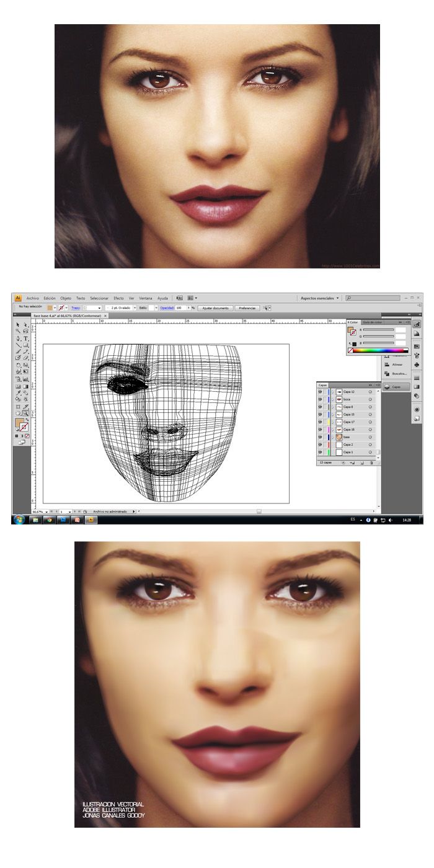
Task: Hide the Capa 8 layer
Action: pos(320,407)
